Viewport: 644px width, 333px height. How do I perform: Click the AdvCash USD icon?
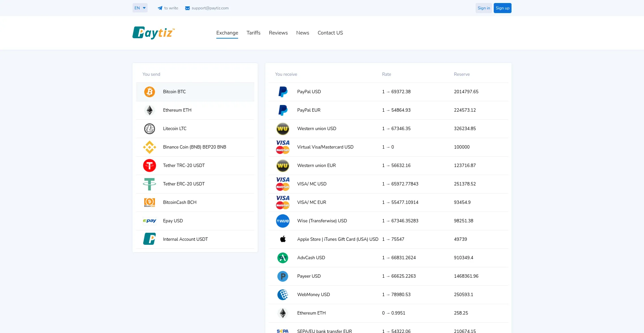click(283, 258)
